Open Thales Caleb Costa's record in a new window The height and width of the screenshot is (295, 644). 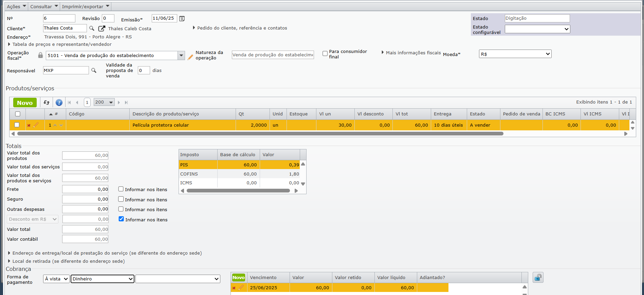pyautogui.click(x=102, y=29)
